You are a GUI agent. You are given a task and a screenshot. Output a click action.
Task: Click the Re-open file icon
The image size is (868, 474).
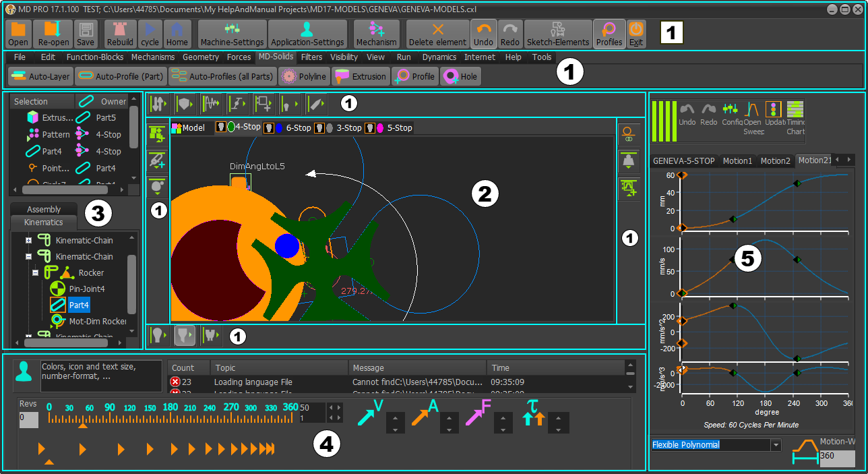click(x=53, y=34)
